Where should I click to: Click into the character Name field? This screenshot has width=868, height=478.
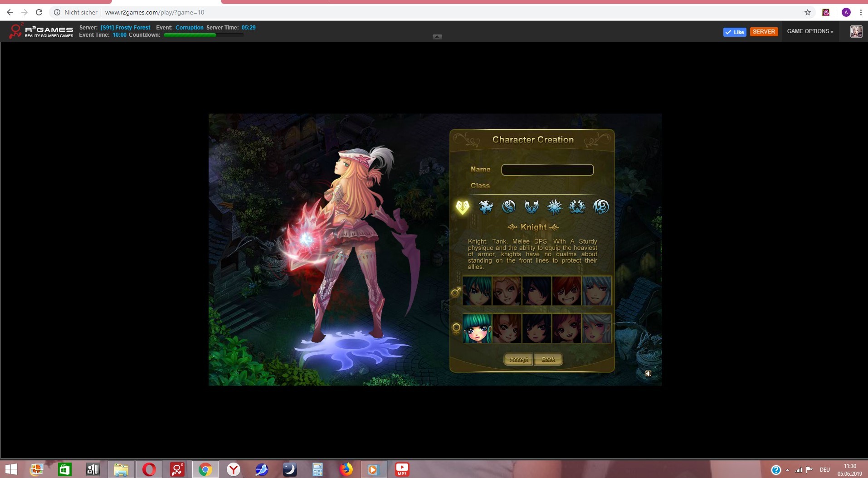coord(547,170)
